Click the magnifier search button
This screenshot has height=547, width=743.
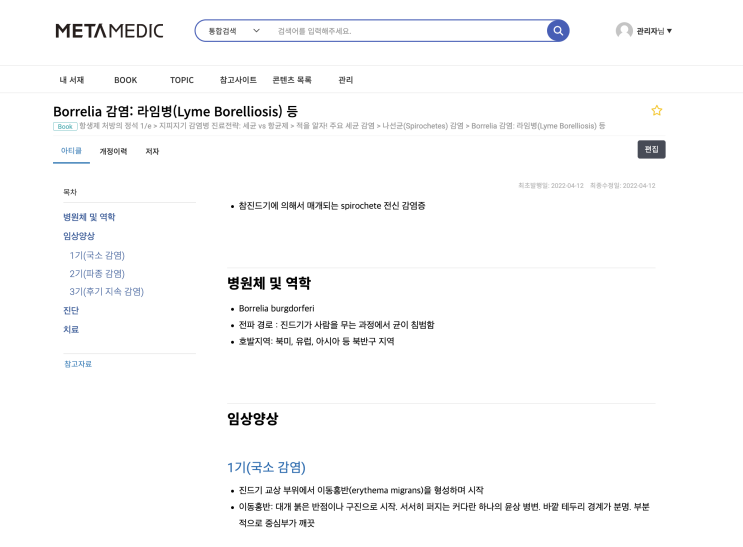point(558,31)
